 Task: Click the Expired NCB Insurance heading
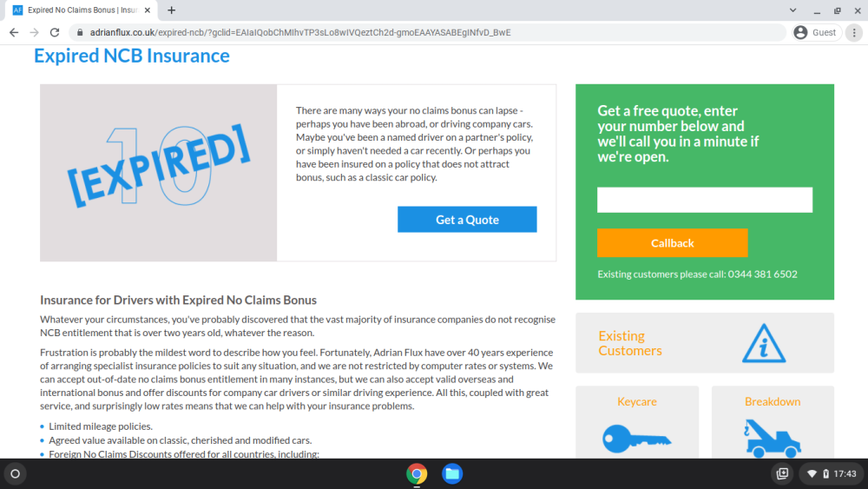132,56
